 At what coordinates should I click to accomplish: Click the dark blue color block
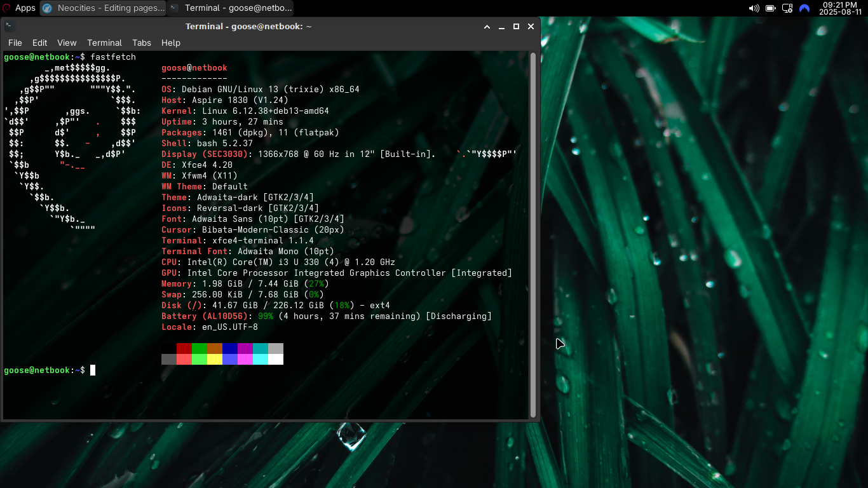(230, 348)
